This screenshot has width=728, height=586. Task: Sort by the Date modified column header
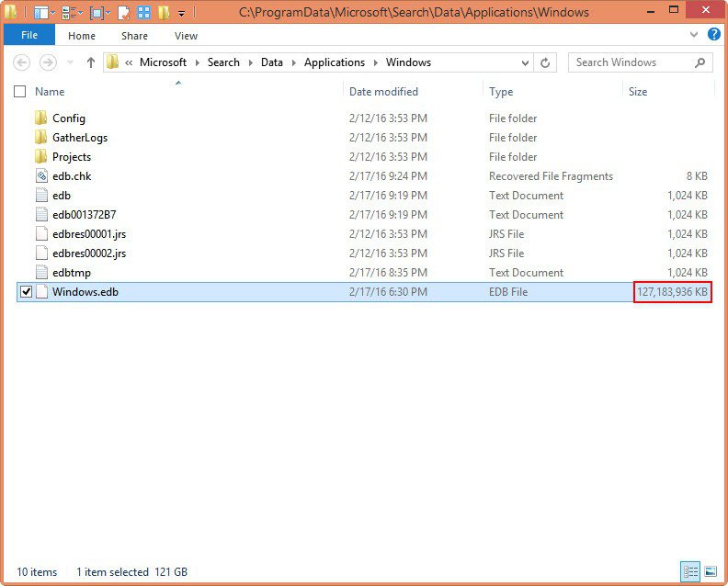click(383, 92)
